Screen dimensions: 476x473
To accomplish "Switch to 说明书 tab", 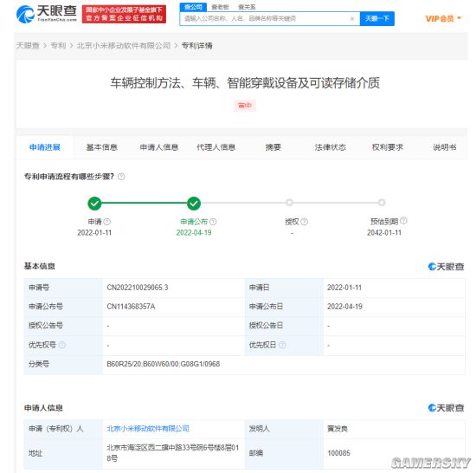I will pos(445,147).
